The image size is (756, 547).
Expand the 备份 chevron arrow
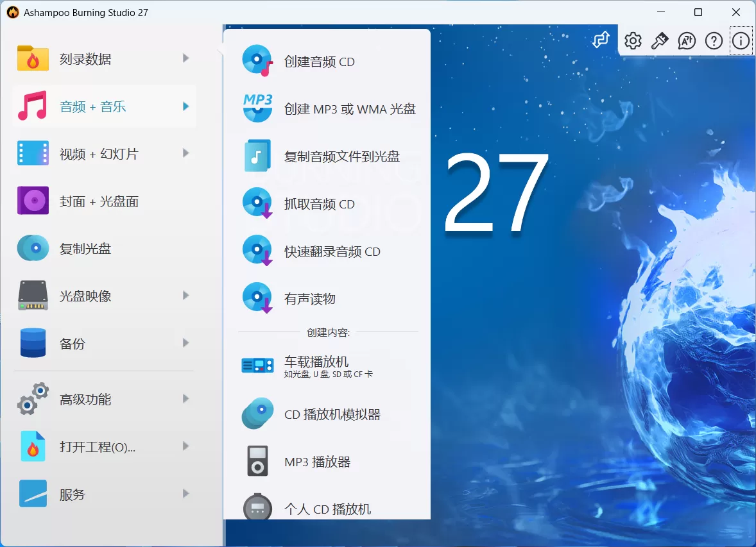coord(185,343)
